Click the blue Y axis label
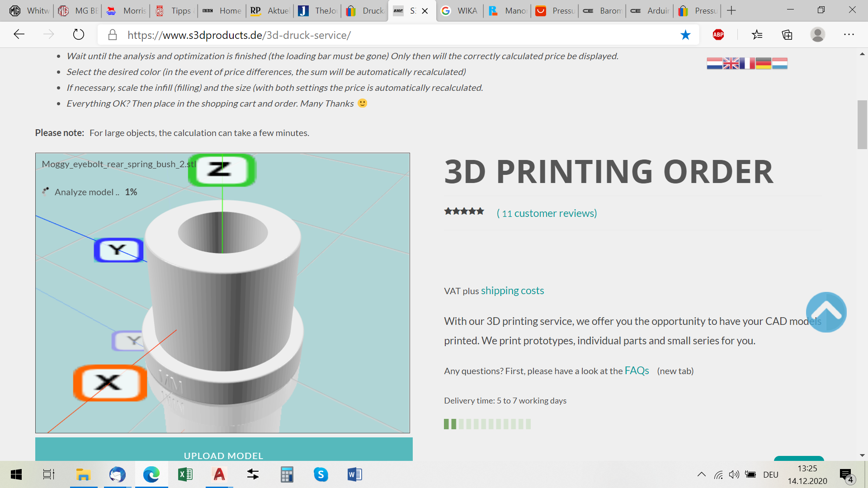Screen dimensions: 868x488 (x=118, y=250)
